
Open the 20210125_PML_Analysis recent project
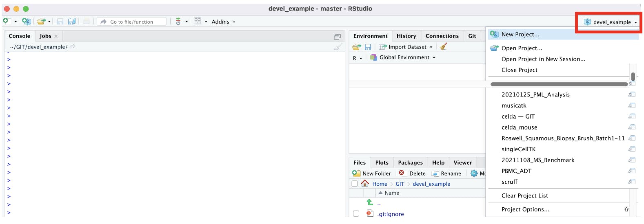point(535,94)
